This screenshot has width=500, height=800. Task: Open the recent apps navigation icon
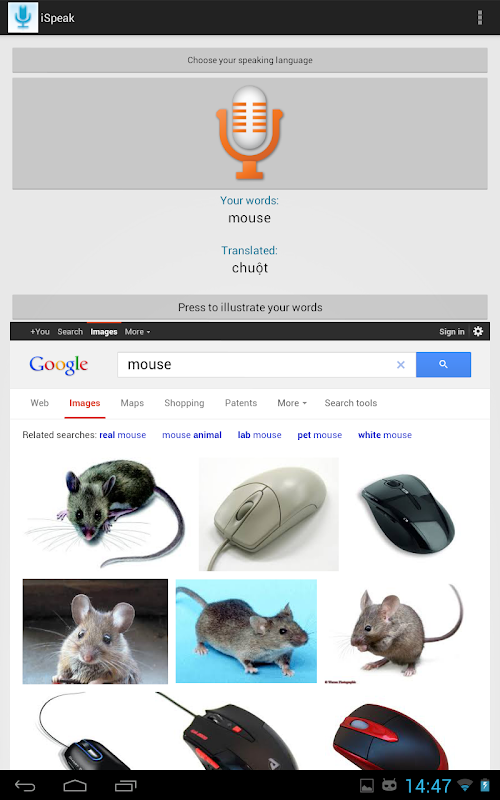point(126,786)
